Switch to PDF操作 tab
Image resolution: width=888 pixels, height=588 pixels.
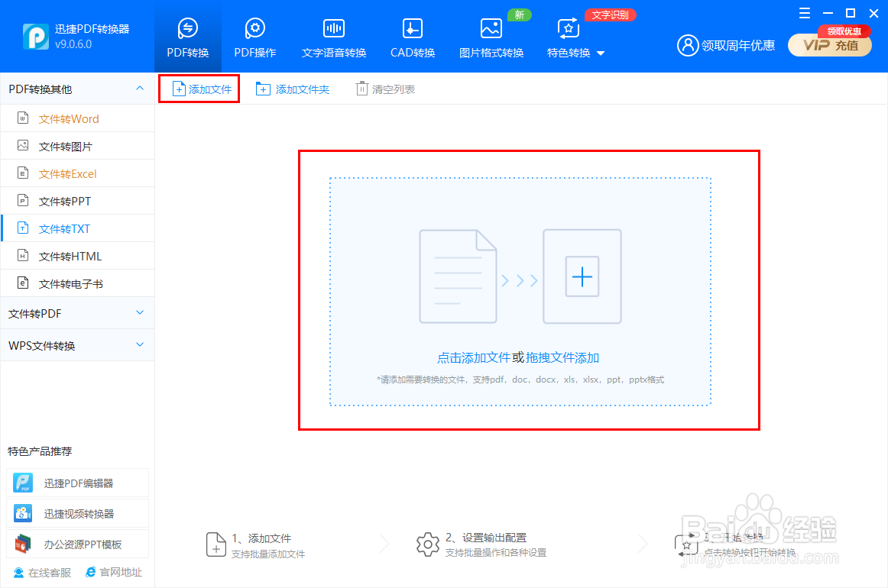click(254, 37)
